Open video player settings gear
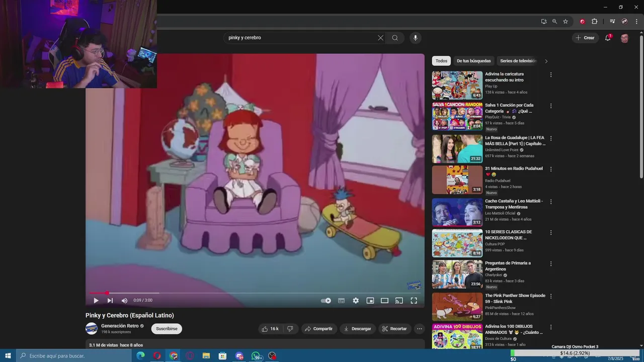 coord(356,301)
